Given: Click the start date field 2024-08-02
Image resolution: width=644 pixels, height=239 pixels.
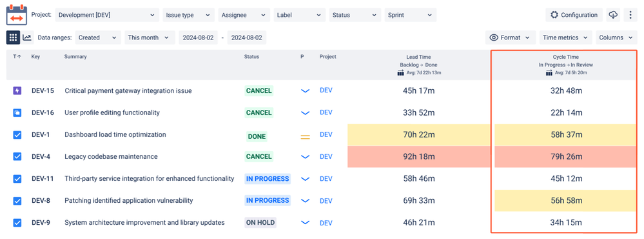Looking at the screenshot, I should point(198,37).
